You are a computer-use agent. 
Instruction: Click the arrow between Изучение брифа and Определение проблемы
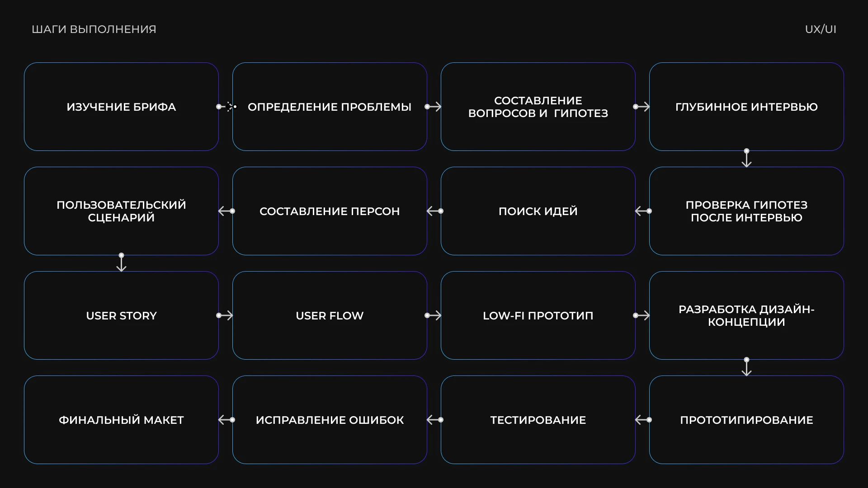point(226,107)
